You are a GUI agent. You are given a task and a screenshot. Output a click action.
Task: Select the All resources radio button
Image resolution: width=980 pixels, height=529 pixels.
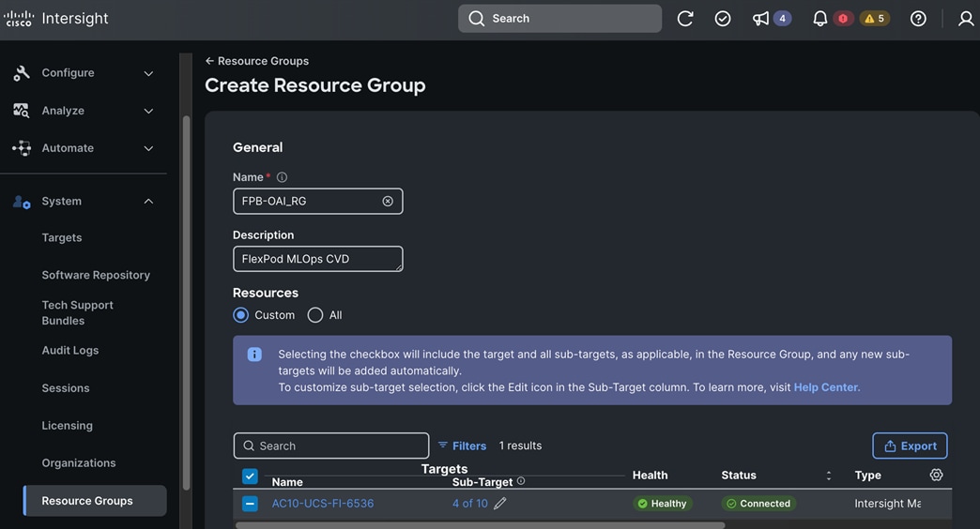[x=315, y=315]
